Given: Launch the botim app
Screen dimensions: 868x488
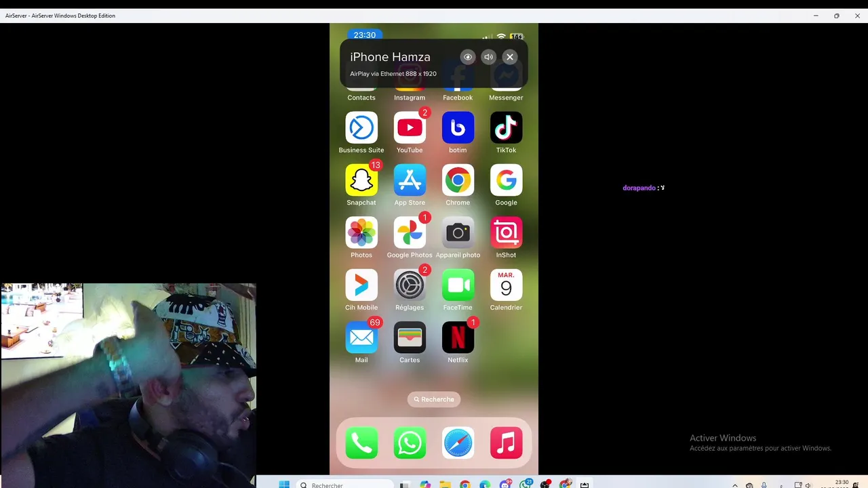Looking at the screenshot, I should coord(458,128).
